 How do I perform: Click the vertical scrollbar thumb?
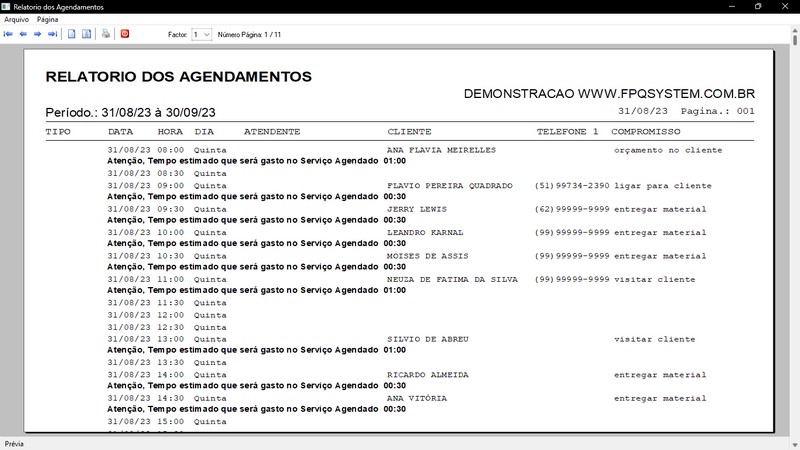[794, 41]
